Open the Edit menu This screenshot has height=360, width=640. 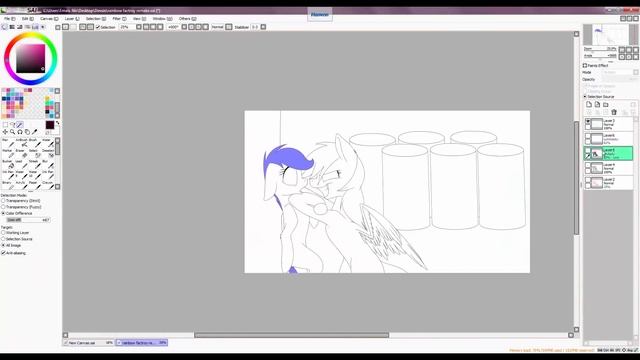(x=27, y=19)
